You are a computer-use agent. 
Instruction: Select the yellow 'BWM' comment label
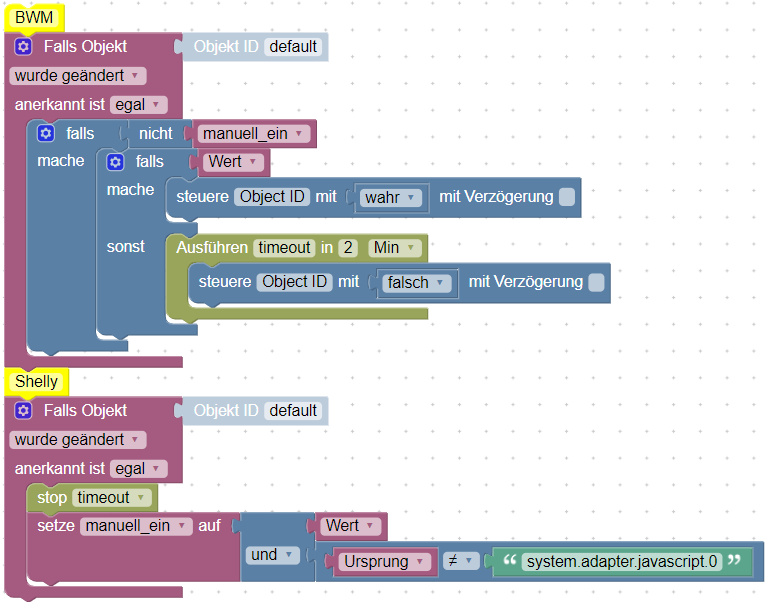(34, 18)
